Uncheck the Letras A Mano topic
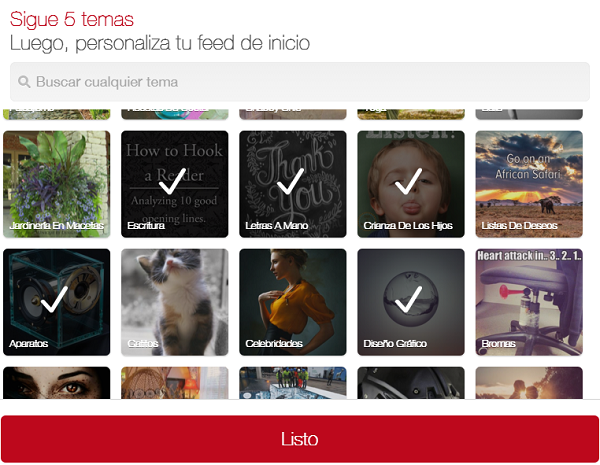Viewport: 600px width, 465px height. [293, 184]
